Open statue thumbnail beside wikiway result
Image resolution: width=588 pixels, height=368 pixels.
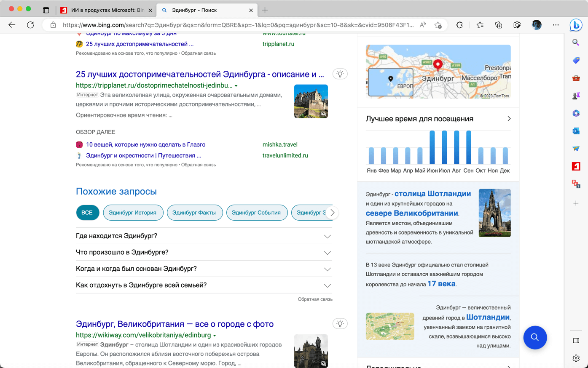pyautogui.click(x=311, y=351)
